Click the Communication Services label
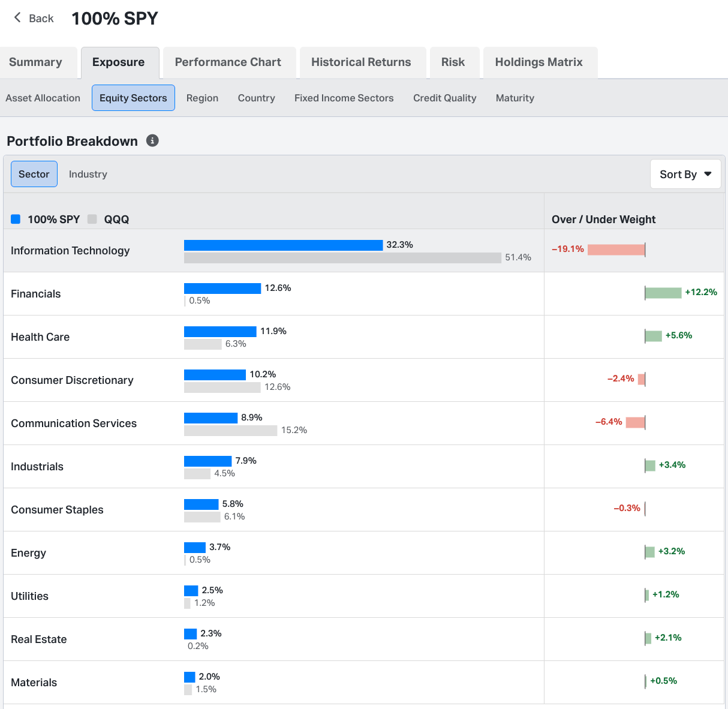Image resolution: width=728 pixels, height=709 pixels. click(74, 423)
